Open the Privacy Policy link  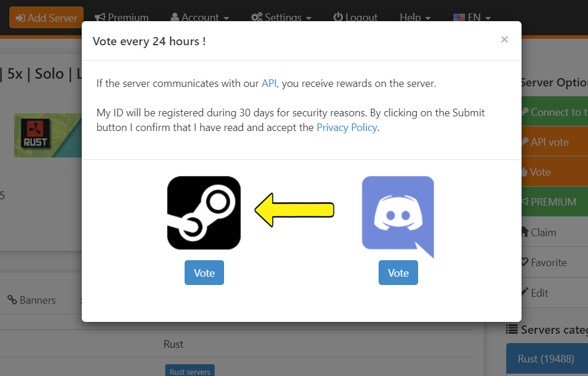[346, 127]
